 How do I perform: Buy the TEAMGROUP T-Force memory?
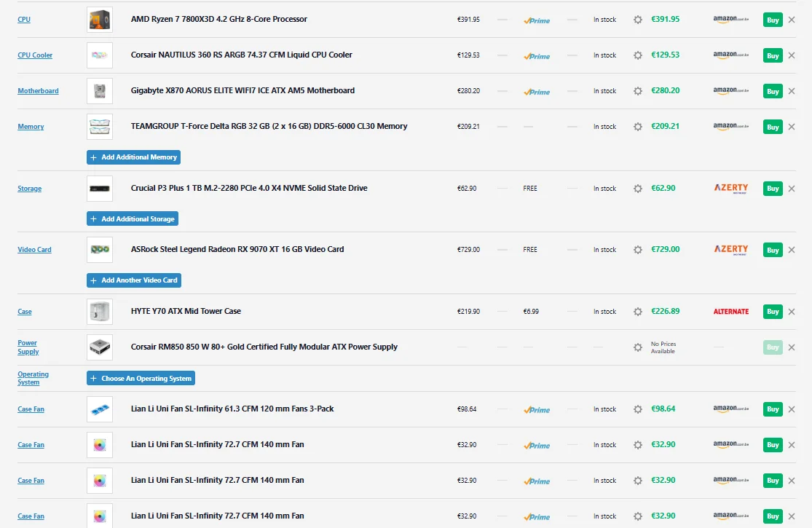[x=773, y=127]
